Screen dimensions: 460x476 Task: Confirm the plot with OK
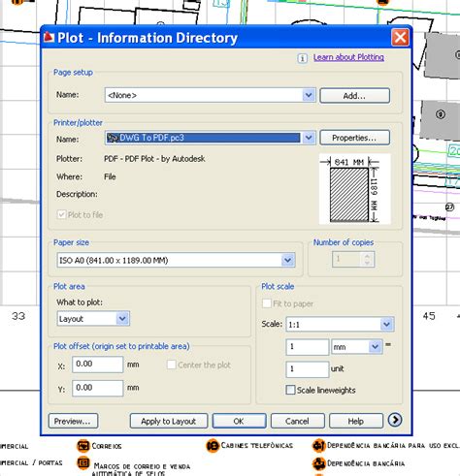(239, 421)
